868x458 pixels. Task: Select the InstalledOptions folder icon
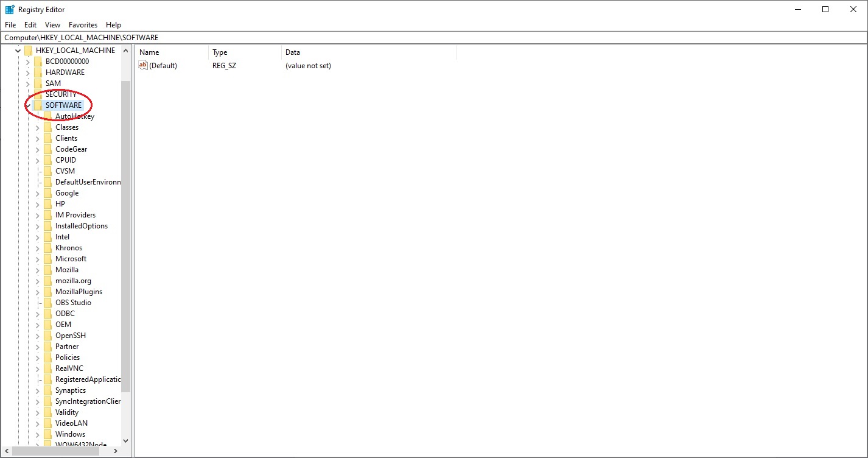tap(47, 226)
